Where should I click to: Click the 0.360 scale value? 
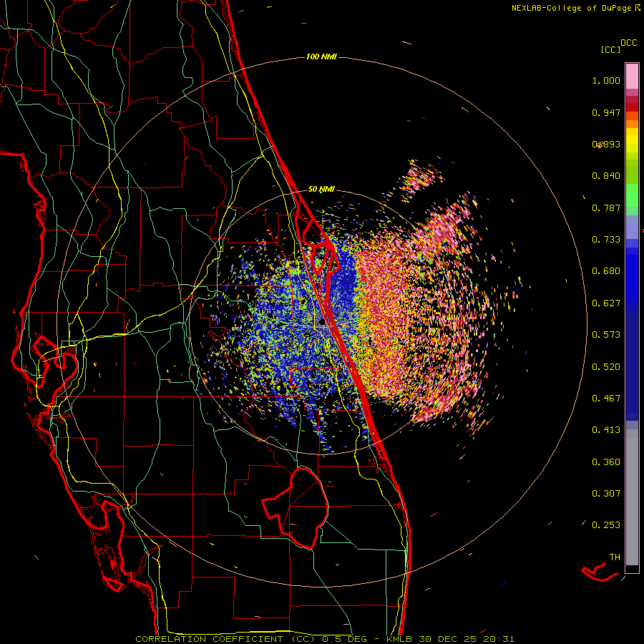coord(606,462)
